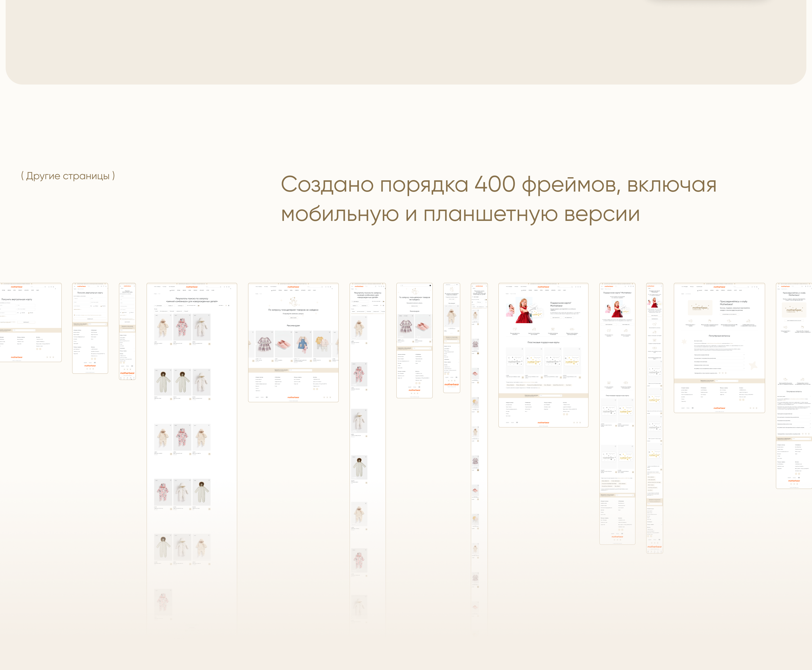Switch to grid view icon on search results
812x670 pixels.
[x=229, y=305]
